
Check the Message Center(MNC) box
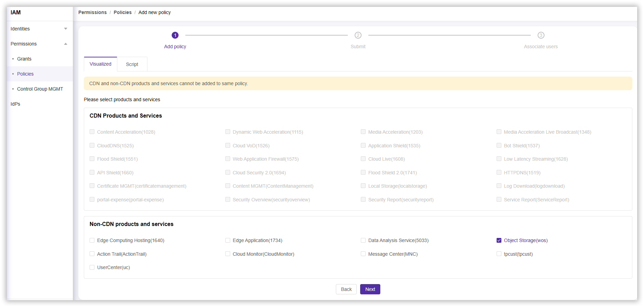[x=363, y=254]
